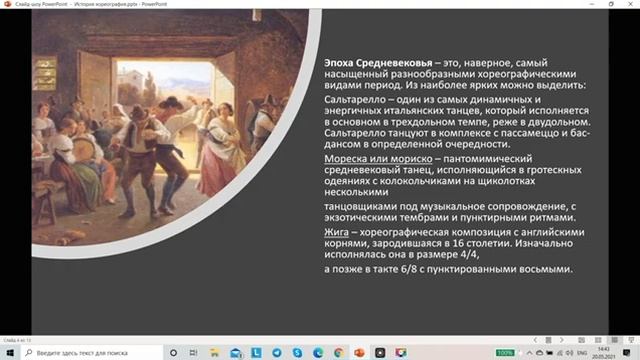
Task: Go to previous slide arrow in status bar
Action: click(535, 340)
